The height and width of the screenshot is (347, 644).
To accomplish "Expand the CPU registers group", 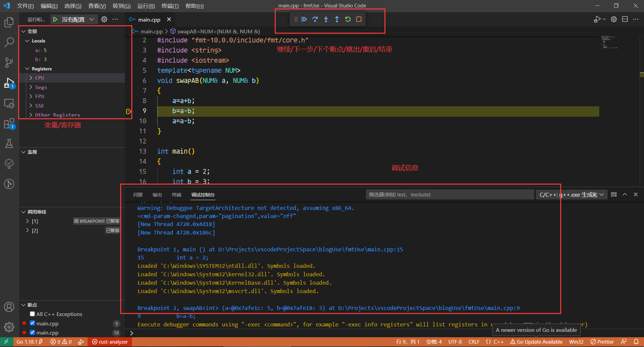I will (x=31, y=77).
